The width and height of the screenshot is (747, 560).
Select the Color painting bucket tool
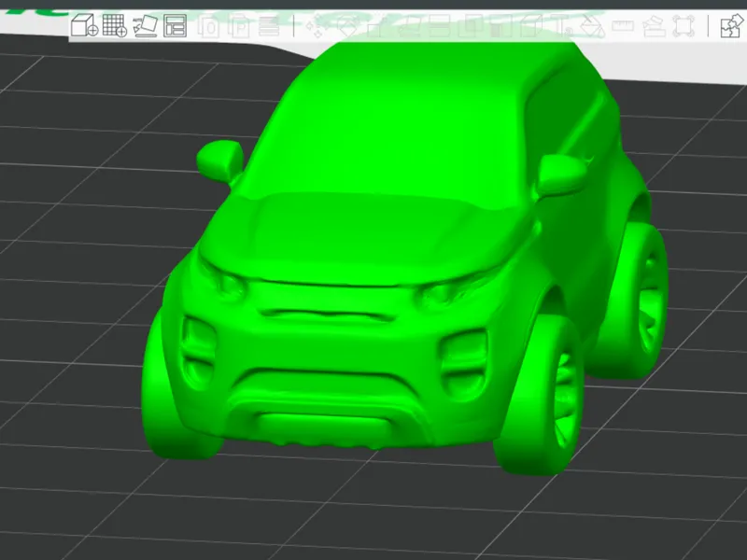[x=593, y=26]
